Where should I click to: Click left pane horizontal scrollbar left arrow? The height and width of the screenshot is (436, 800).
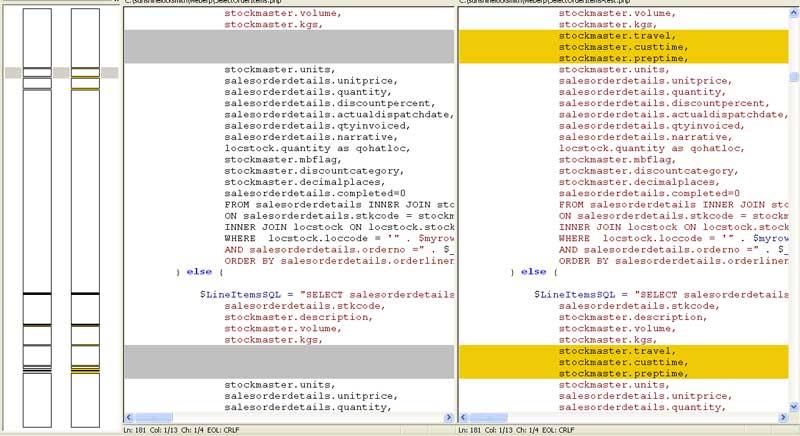[128, 416]
